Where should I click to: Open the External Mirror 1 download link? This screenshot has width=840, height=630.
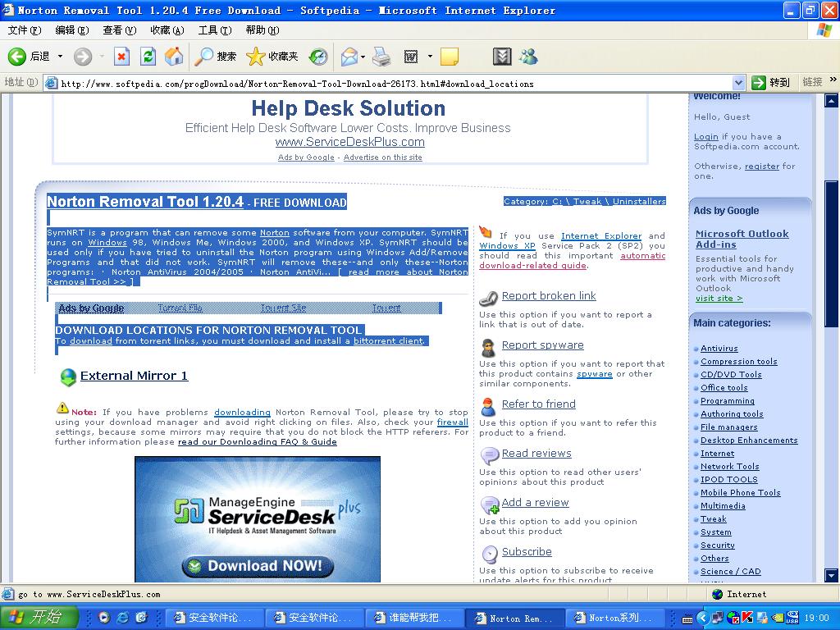pyautogui.click(x=134, y=376)
